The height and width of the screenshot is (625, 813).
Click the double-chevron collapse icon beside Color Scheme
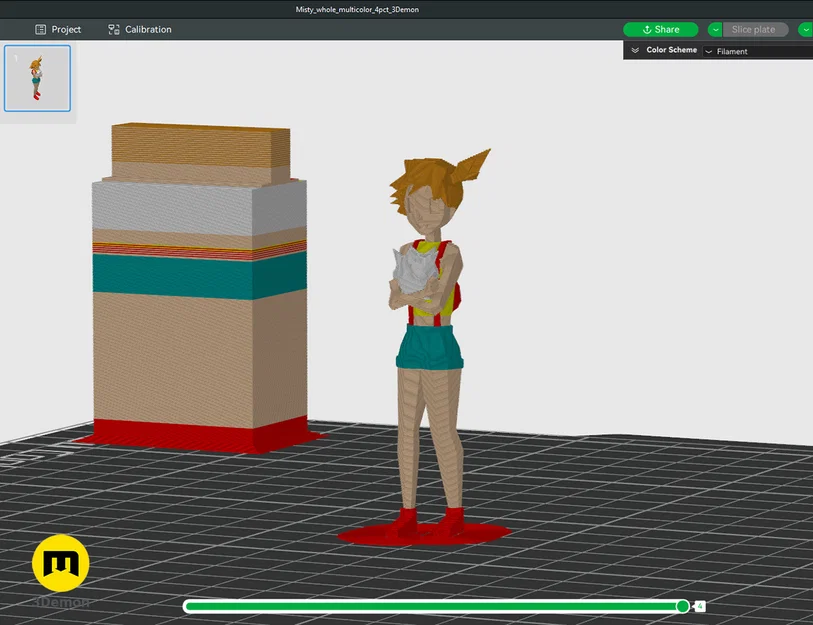pos(634,50)
